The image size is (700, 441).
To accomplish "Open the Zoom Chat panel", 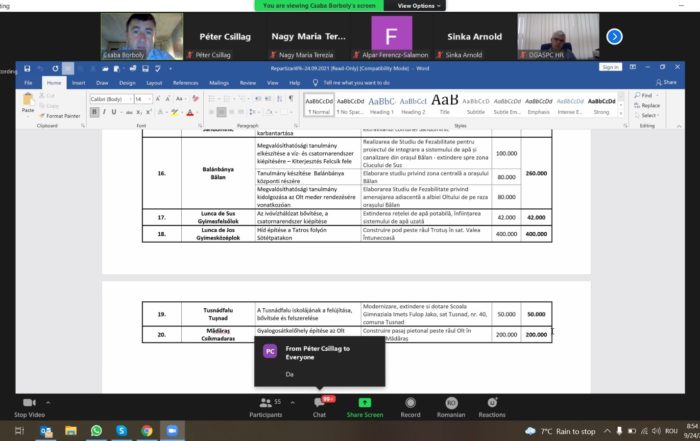I will pyautogui.click(x=319, y=403).
